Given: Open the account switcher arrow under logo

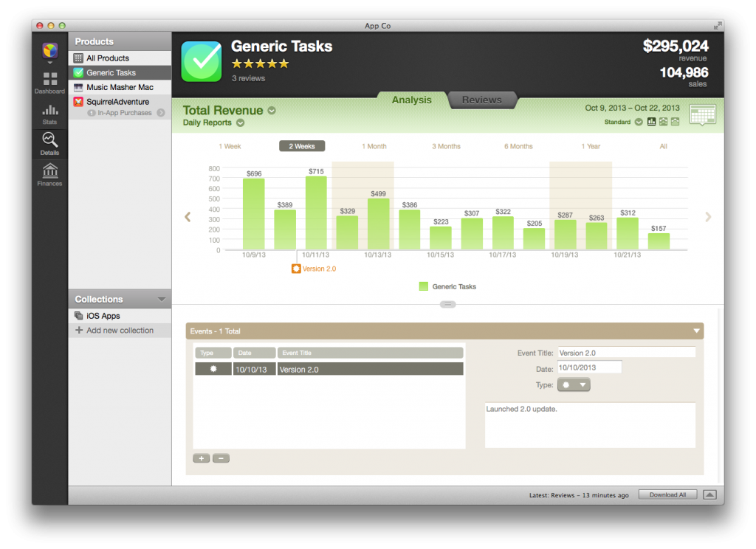Looking at the screenshot, I should pos(49,63).
